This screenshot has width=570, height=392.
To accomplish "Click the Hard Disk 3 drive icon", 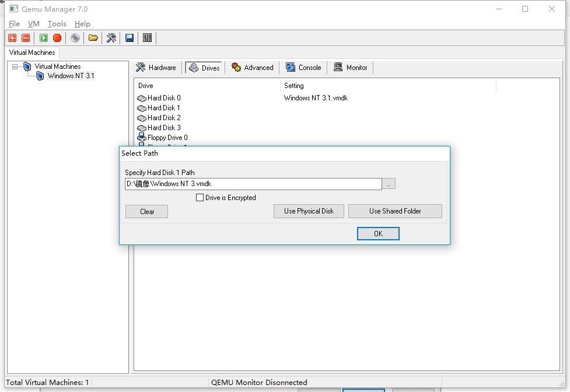I will click(x=142, y=128).
